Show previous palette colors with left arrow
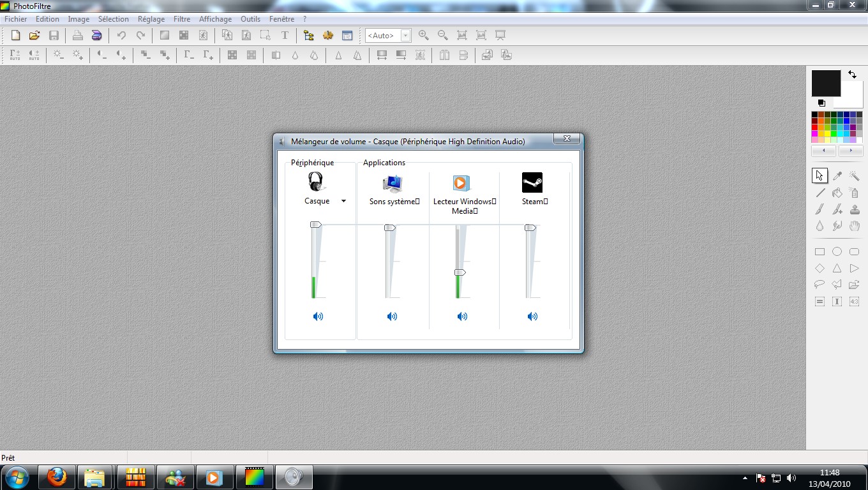The image size is (868, 490). coord(824,151)
